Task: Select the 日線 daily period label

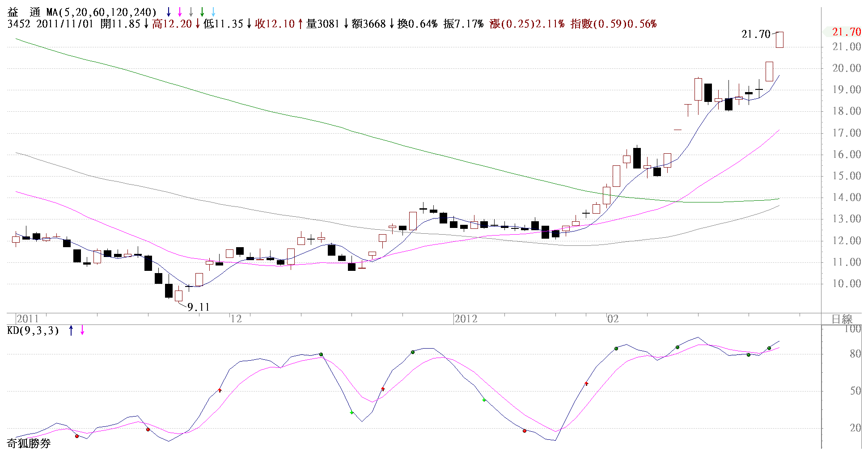Action: tap(842, 319)
